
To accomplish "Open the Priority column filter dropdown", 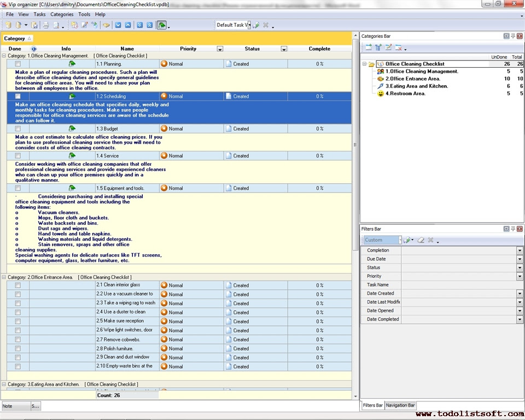I will (220, 49).
